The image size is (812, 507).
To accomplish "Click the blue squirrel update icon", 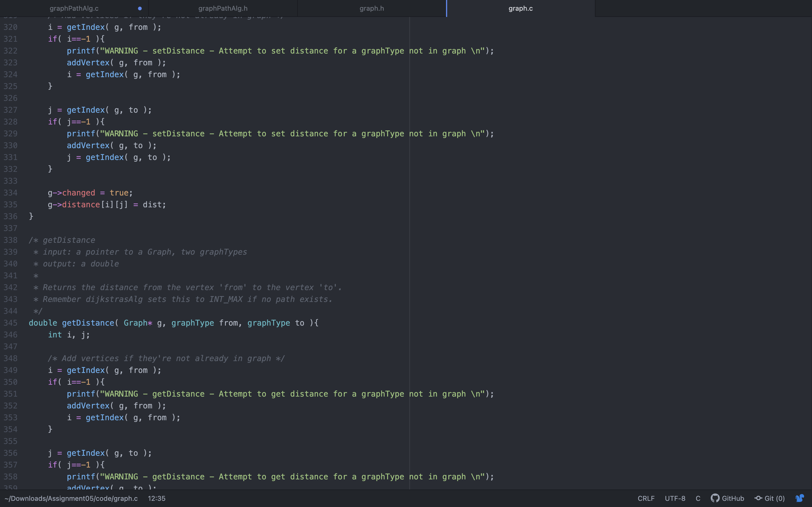I will pyautogui.click(x=800, y=498).
